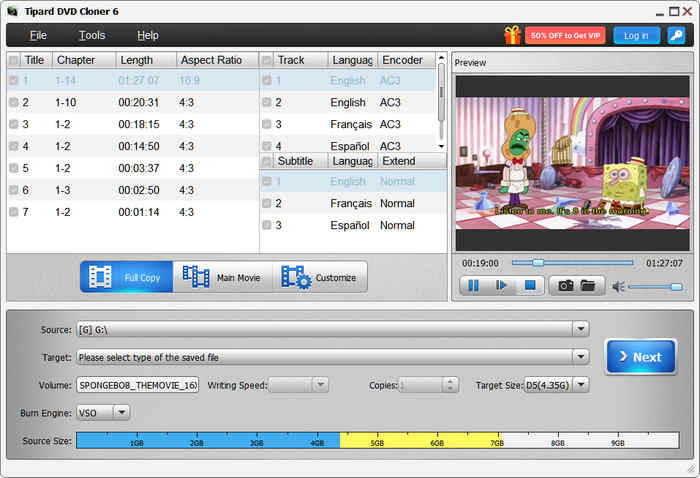Toggle the select-all checkbox in the Track header
Image resolution: width=700 pixels, height=478 pixels.
(x=267, y=60)
